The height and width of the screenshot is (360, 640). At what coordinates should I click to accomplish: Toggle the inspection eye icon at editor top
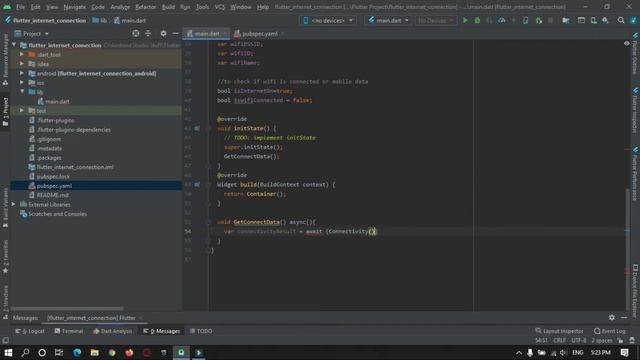point(627,43)
